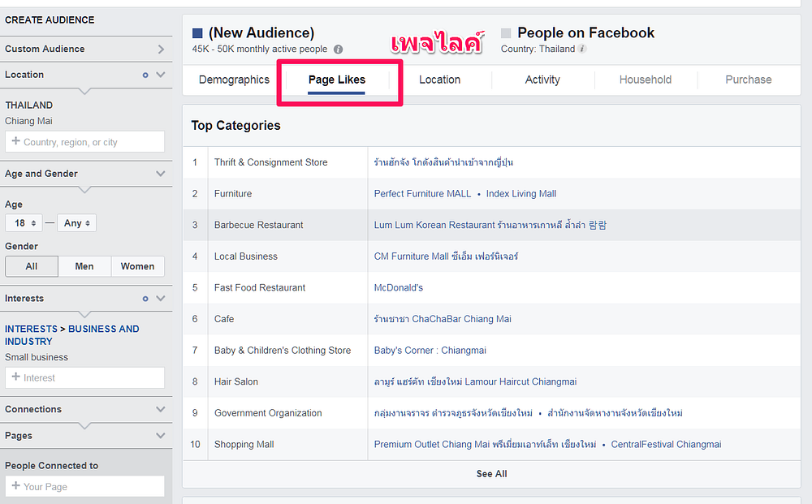Screen dimensions: 812x504
Task: Expand the Pages section chevron
Action: (x=161, y=435)
